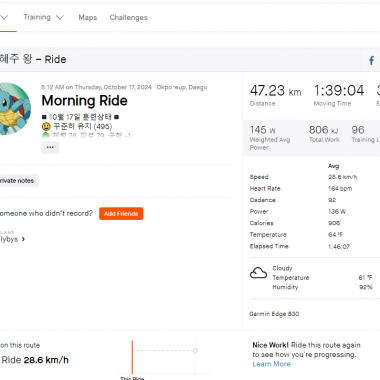
Task: Click the weather Temperature 61 °F value
Action: pos(365,278)
